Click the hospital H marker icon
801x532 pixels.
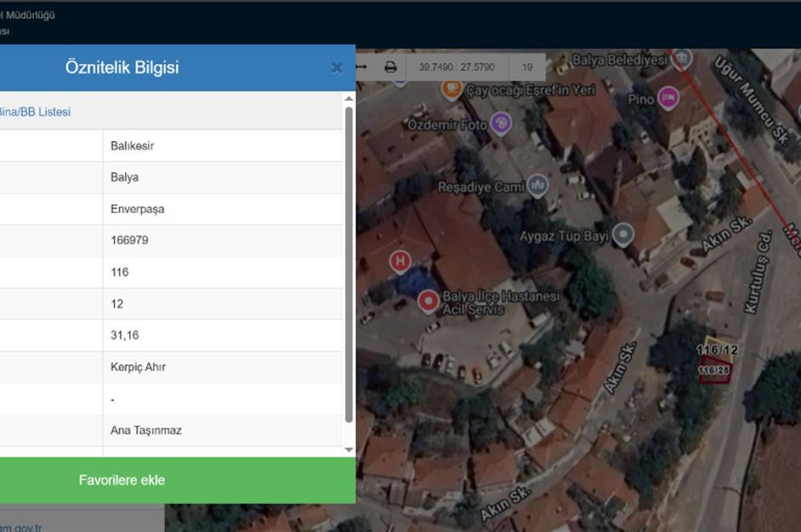click(x=399, y=260)
